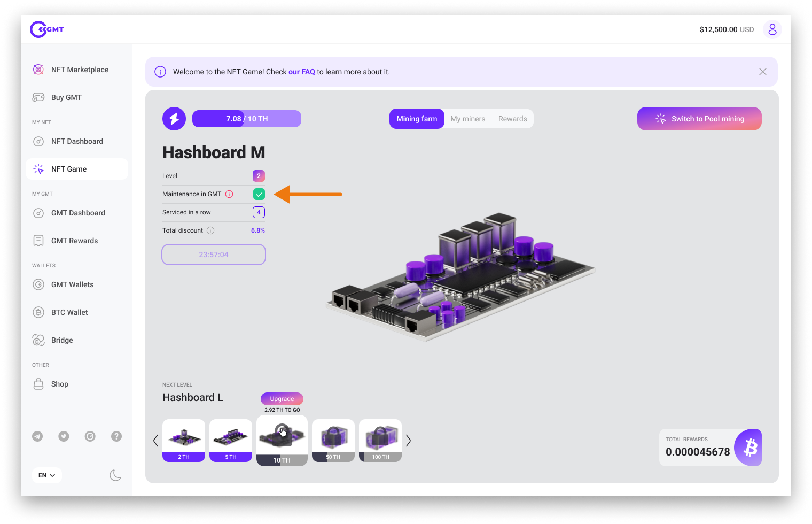Open NFT Marketplace menu item
Screen dimensions: 812x524
[x=77, y=70]
